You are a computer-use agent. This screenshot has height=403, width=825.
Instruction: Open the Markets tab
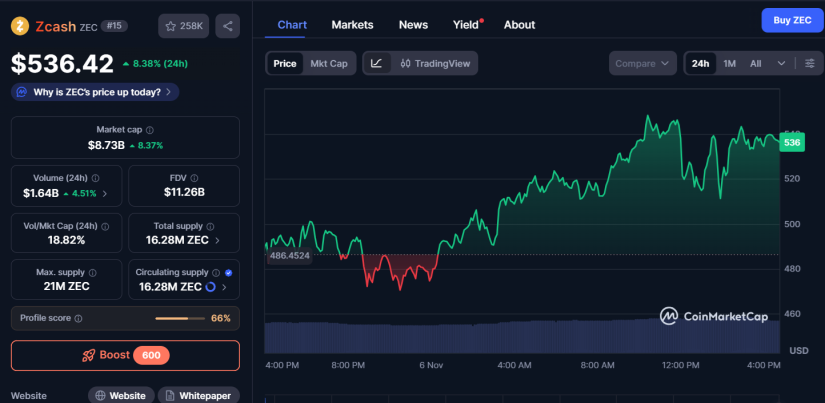click(x=352, y=24)
